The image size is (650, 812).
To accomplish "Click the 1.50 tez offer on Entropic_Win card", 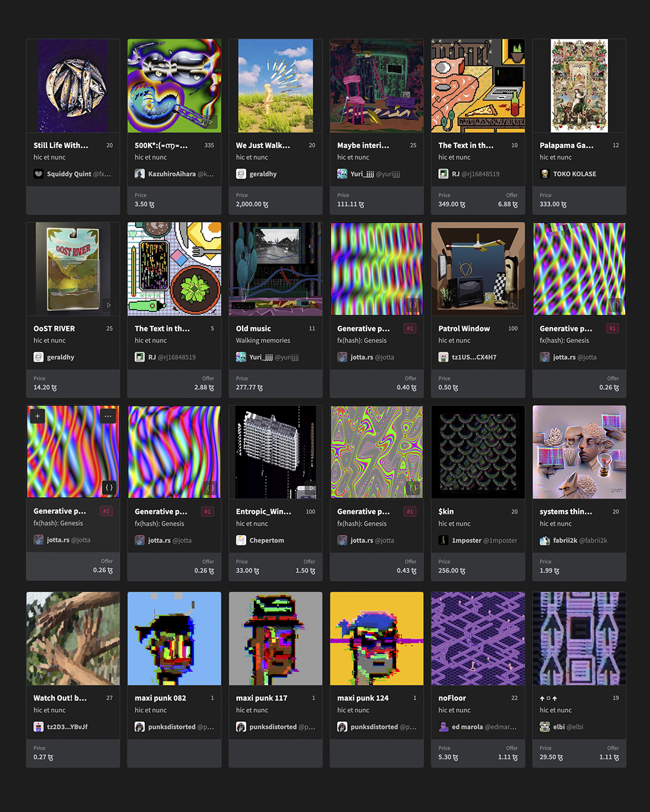I will click(x=306, y=571).
